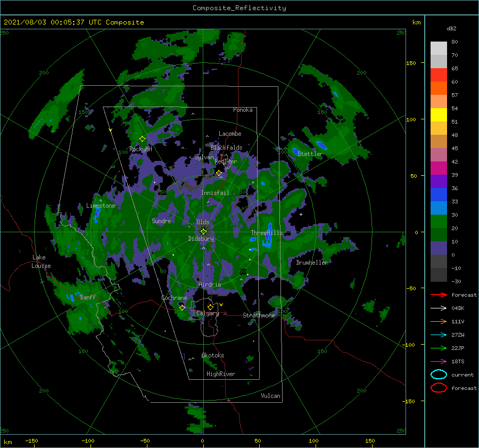Click the dBZ legend heading

coord(451,28)
